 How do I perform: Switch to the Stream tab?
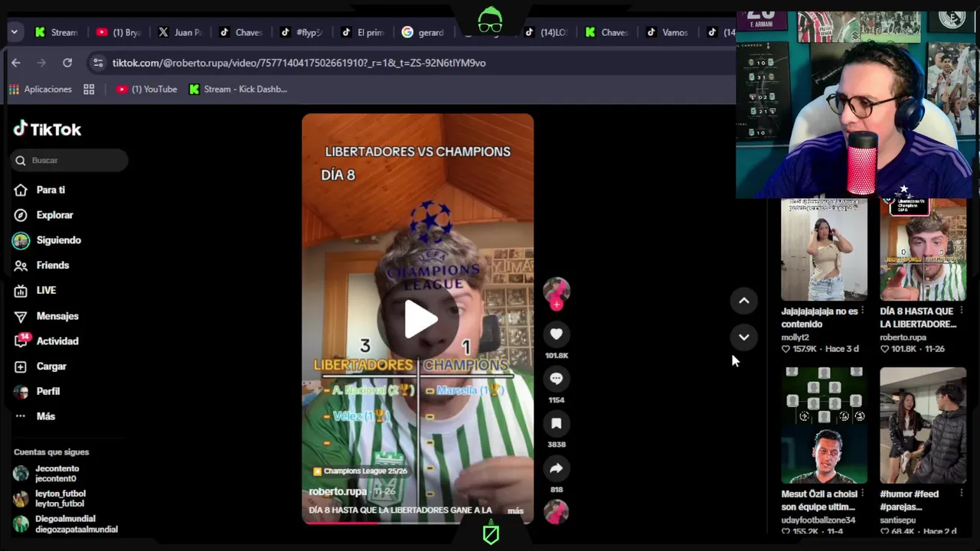coord(57,32)
